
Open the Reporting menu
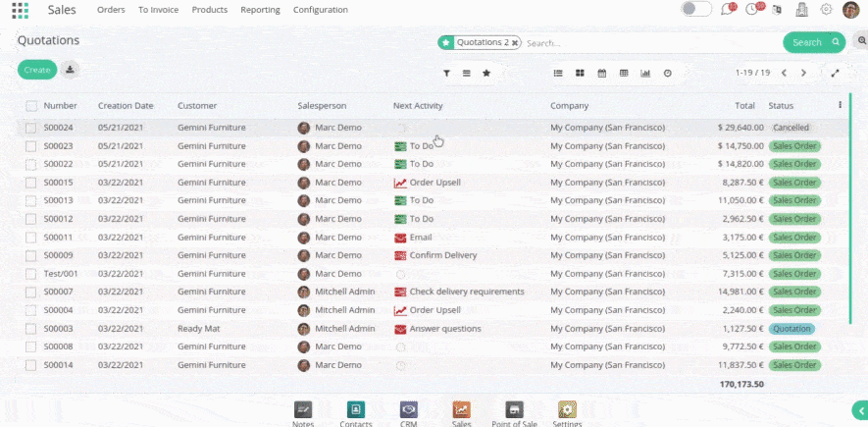[x=259, y=10]
